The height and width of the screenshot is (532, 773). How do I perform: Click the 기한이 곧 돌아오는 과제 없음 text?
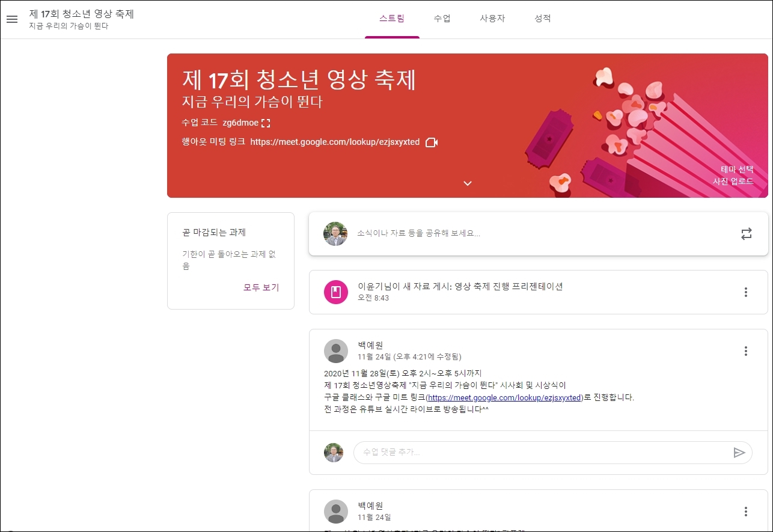[230, 260]
